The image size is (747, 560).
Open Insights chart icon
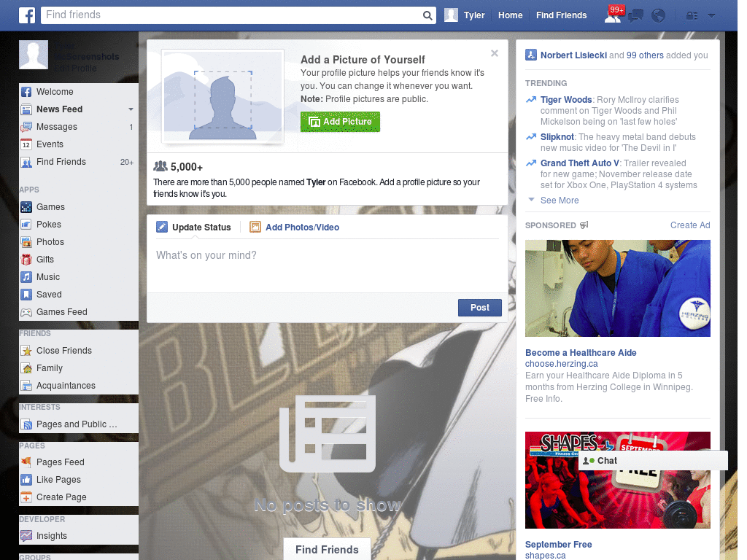point(26,536)
